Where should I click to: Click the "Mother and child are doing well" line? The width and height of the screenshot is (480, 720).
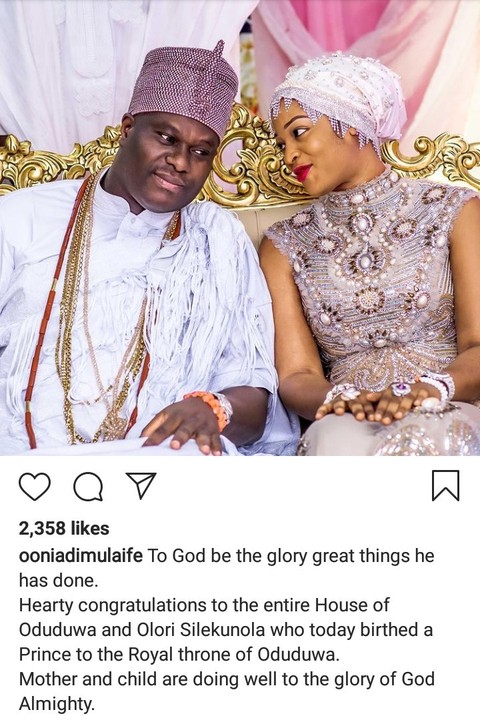(x=227, y=680)
